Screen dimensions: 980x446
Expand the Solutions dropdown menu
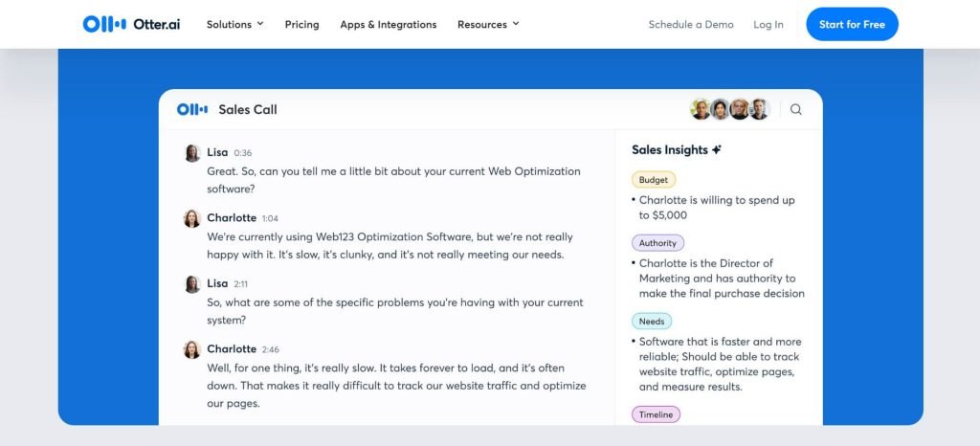(x=234, y=24)
